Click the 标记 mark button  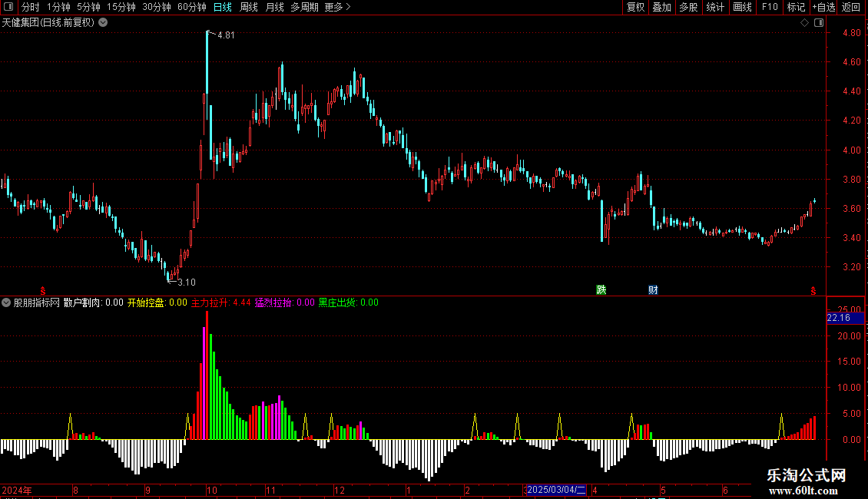(x=796, y=7)
